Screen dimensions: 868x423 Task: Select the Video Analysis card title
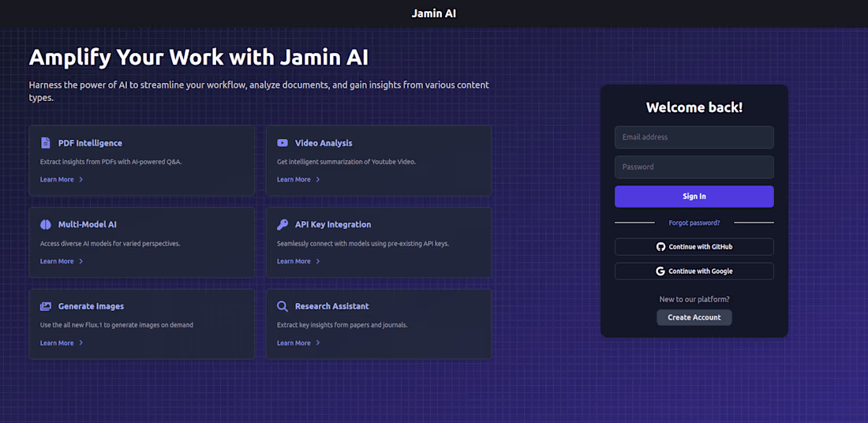click(x=324, y=143)
